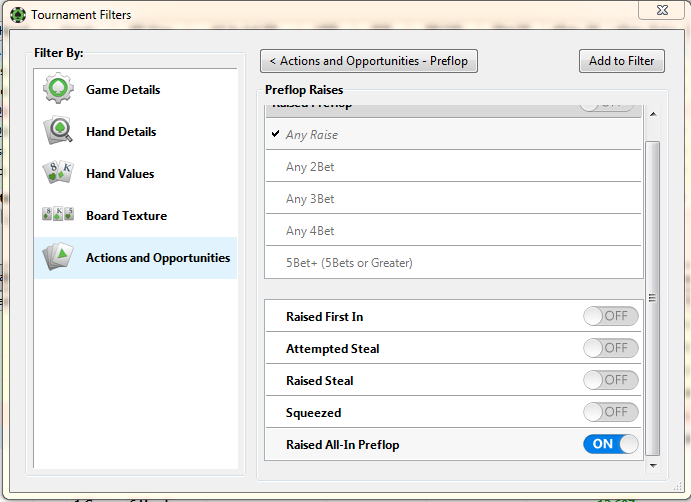Click the Tournament Filters title bar icon
Viewport: 691px width, 502px height.
pos(18,15)
